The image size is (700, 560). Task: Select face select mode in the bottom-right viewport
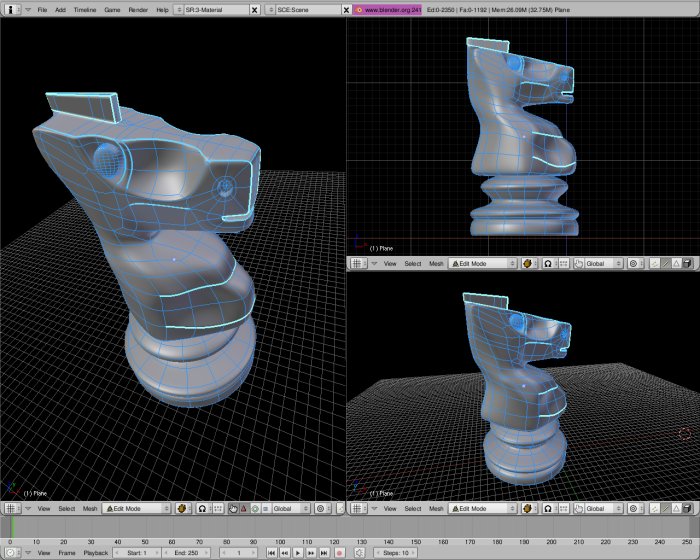[676, 508]
